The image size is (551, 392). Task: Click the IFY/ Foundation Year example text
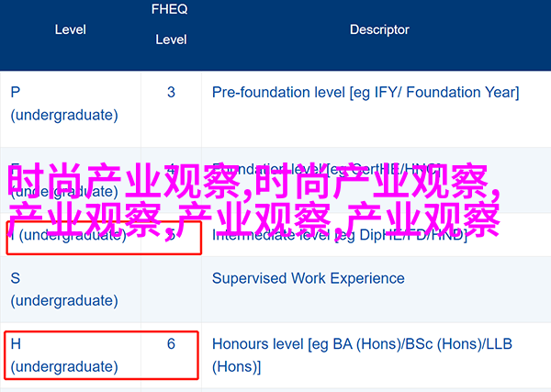[x=446, y=93]
